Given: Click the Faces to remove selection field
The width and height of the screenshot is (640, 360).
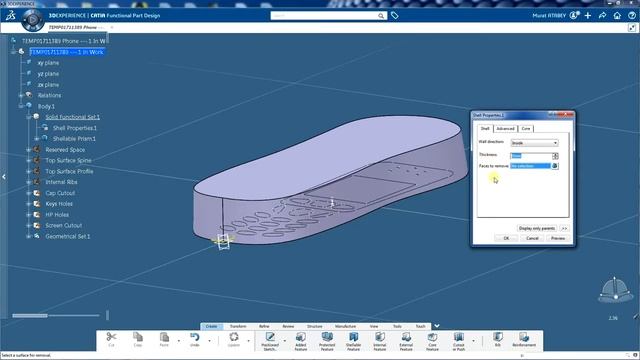Looking at the screenshot, I should click(x=530, y=166).
